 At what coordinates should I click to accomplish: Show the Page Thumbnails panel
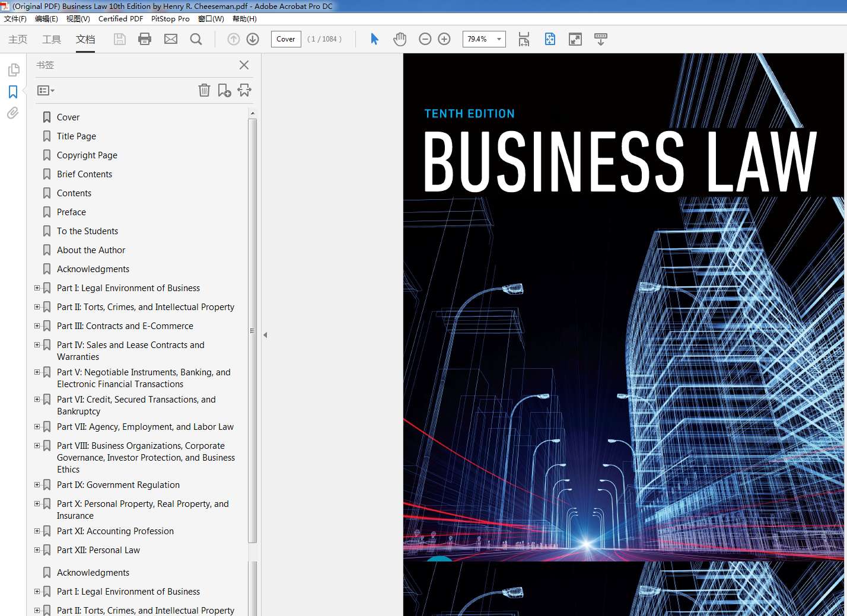13,69
